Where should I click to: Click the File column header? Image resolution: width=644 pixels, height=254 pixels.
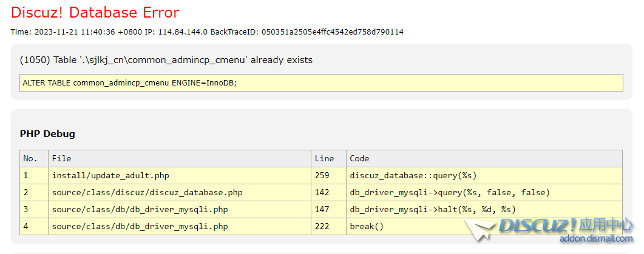pos(61,158)
